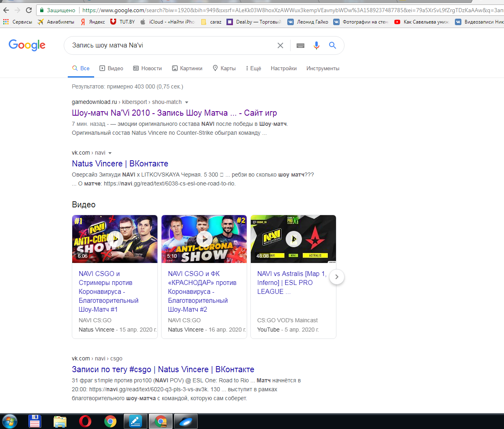Select the Все search tab

81,68
